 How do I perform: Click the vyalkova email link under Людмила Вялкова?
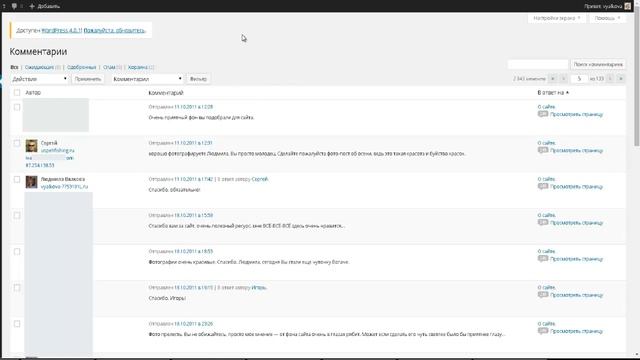(x=64, y=187)
